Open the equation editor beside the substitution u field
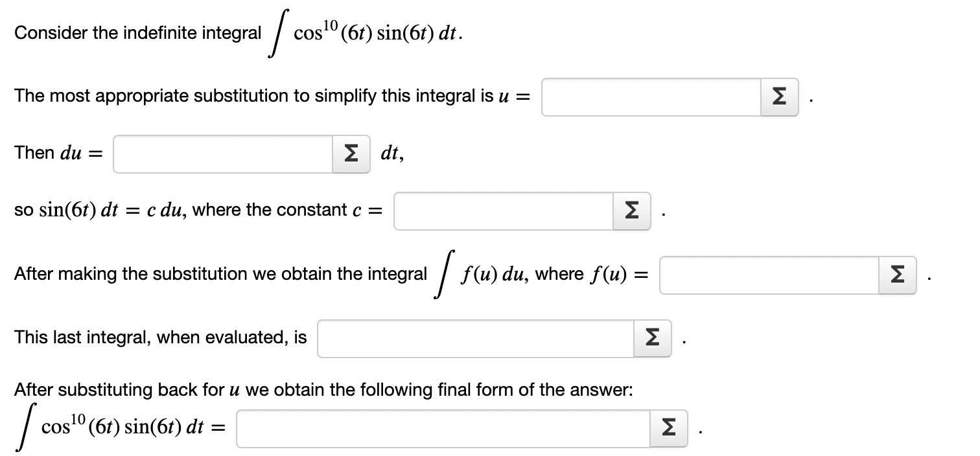The image size is (980, 456). 779,97
